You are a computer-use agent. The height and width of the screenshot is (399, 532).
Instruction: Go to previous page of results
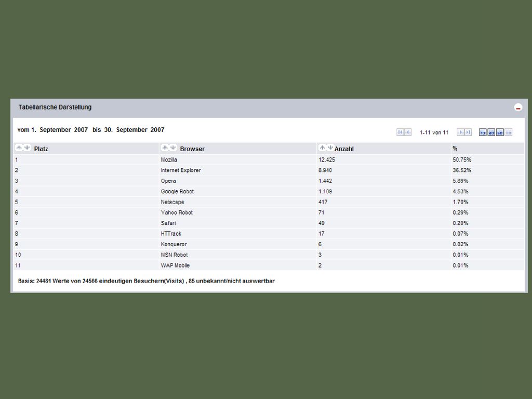(x=408, y=132)
